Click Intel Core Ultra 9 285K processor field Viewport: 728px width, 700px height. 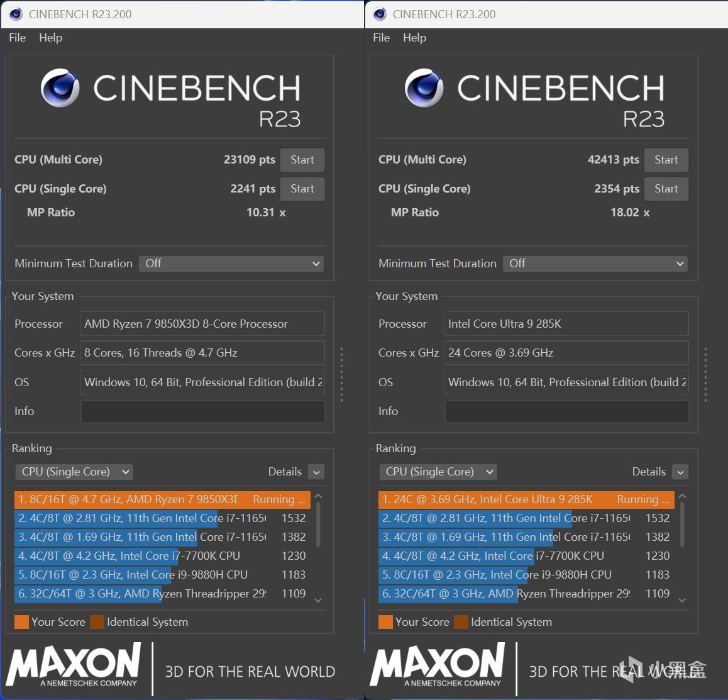pyautogui.click(x=566, y=324)
